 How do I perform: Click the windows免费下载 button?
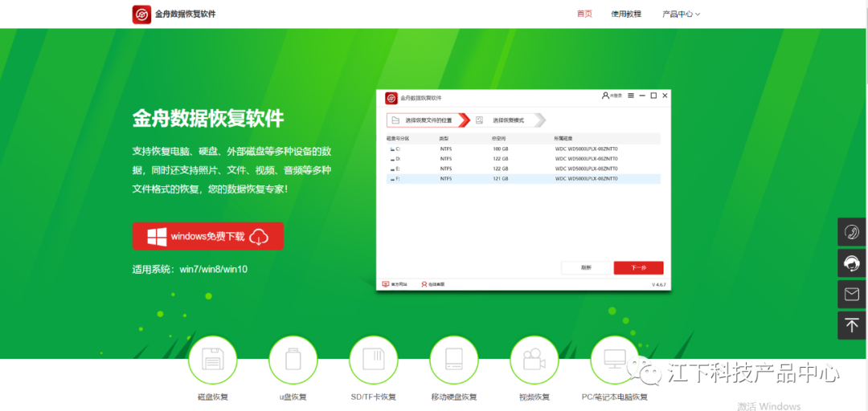pyautogui.click(x=207, y=236)
